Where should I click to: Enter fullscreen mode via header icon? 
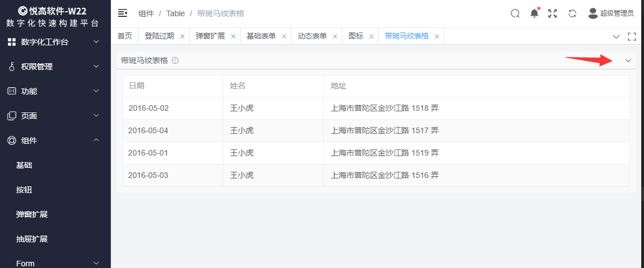(553, 13)
